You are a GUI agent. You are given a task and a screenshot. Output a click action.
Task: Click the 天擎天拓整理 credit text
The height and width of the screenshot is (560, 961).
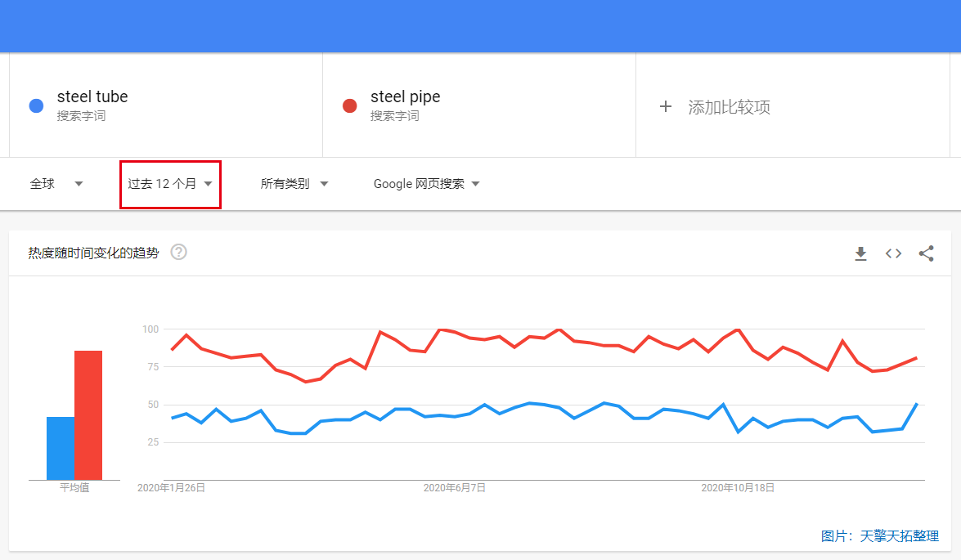point(899,536)
